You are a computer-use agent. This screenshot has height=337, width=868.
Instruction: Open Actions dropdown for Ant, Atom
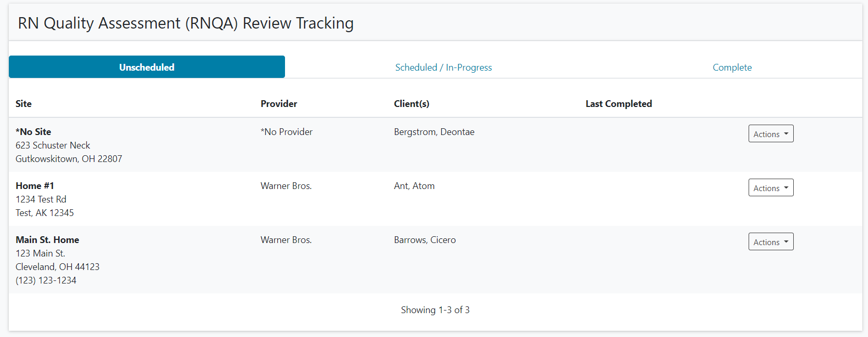[770, 188]
